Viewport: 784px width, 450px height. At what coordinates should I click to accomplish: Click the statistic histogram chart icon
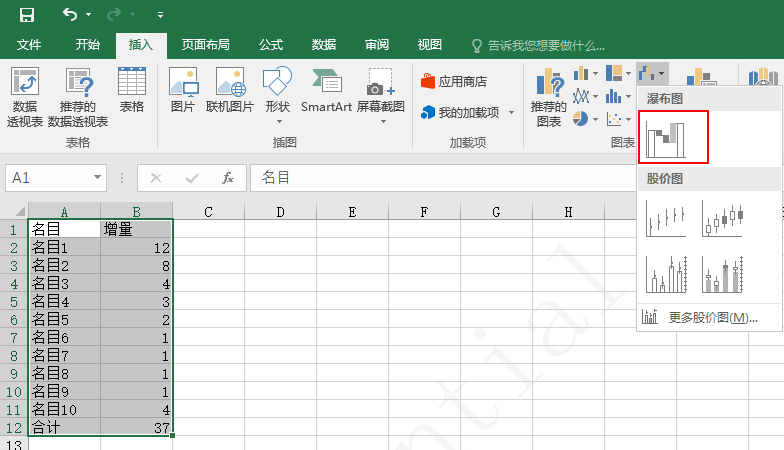click(x=614, y=96)
